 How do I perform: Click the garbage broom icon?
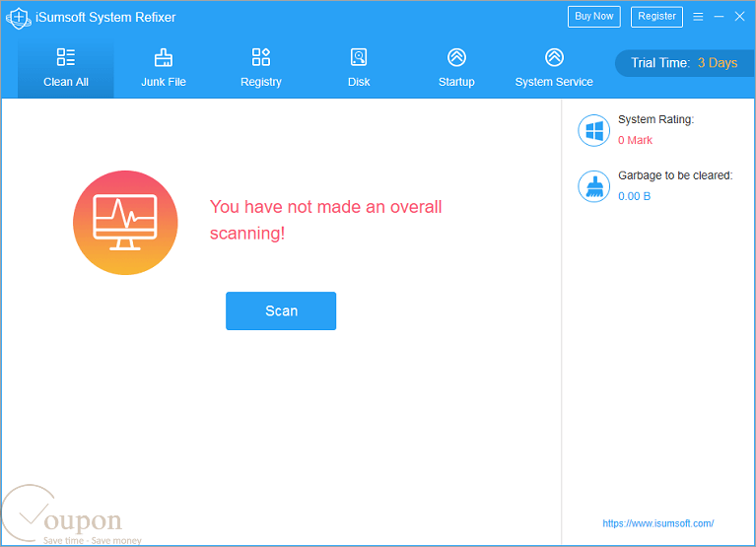[x=594, y=186]
